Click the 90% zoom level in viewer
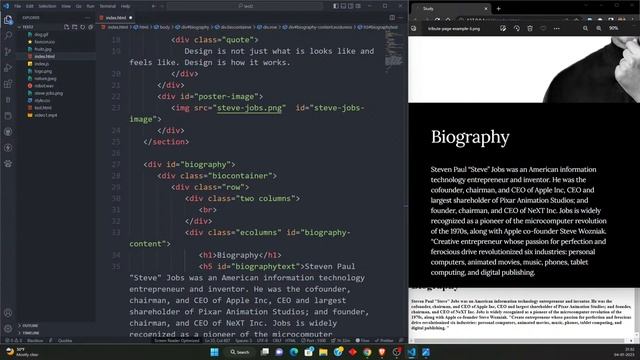 coord(613,29)
